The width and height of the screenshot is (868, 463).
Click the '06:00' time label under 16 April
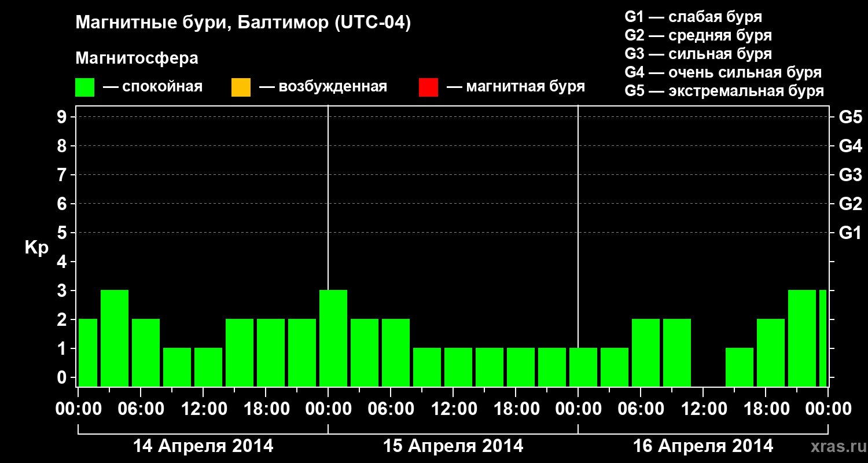click(640, 409)
